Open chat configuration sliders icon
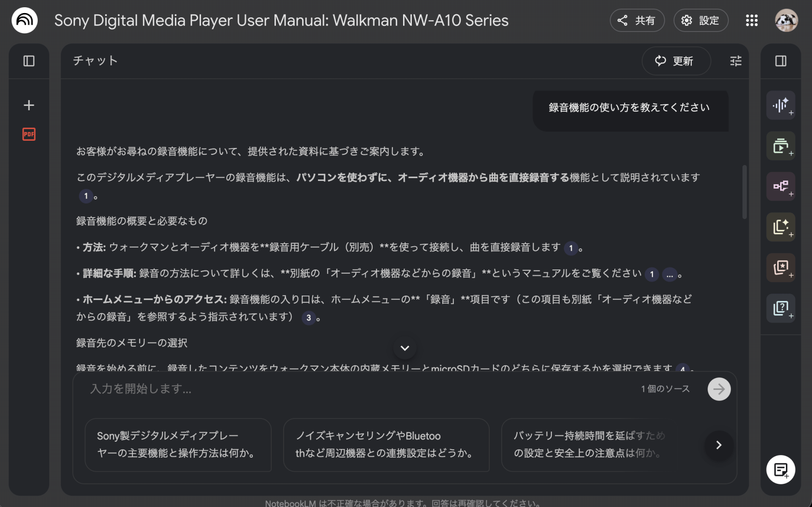The height and width of the screenshot is (507, 812). coord(736,61)
